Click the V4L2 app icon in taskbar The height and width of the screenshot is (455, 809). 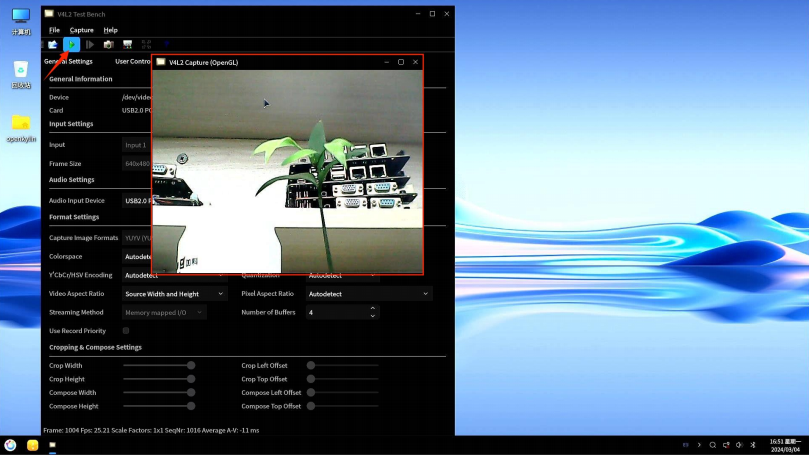pos(53,445)
